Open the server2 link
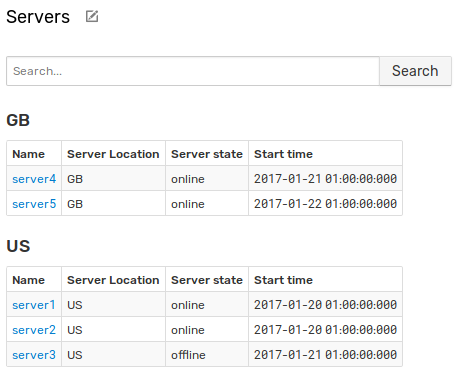Viewport: 460px width, 374px height. [x=34, y=330]
